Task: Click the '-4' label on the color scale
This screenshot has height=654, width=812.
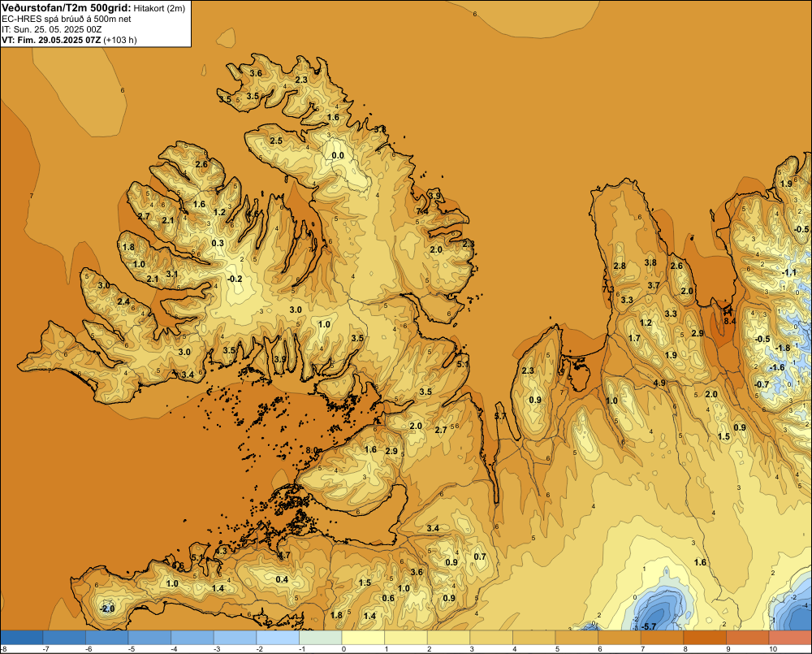Action: click(x=174, y=649)
